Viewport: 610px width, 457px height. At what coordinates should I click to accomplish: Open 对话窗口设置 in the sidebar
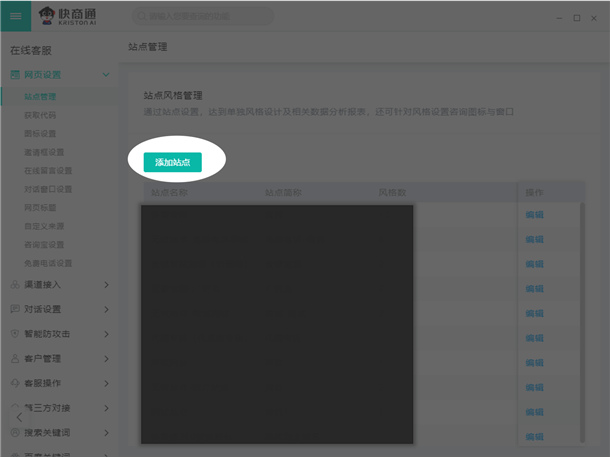48,189
